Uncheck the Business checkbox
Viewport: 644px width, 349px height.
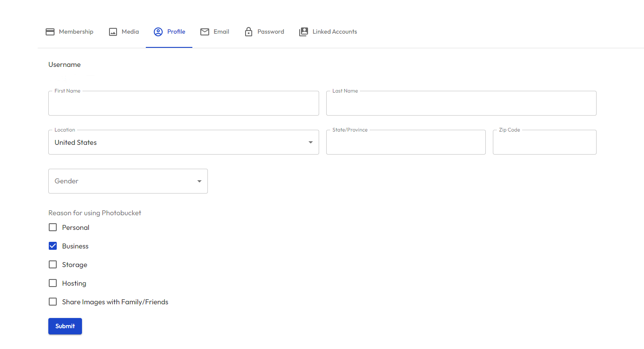(53, 246)
